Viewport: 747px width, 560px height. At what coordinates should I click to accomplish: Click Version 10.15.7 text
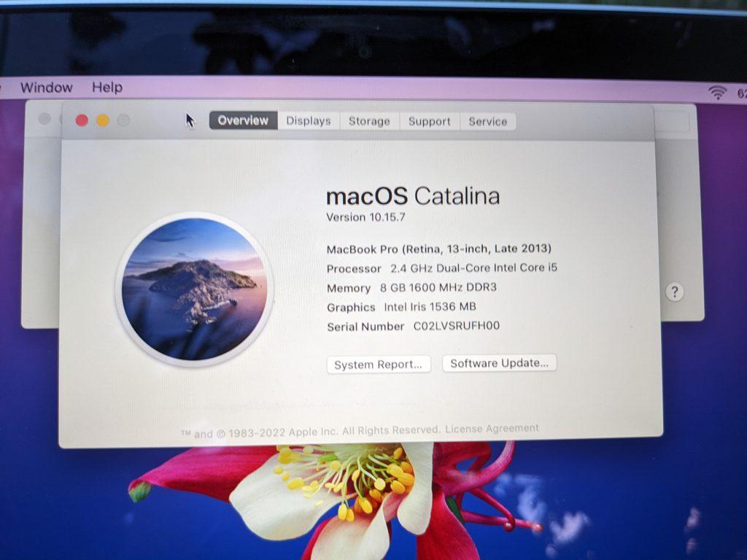coord(365,217)
